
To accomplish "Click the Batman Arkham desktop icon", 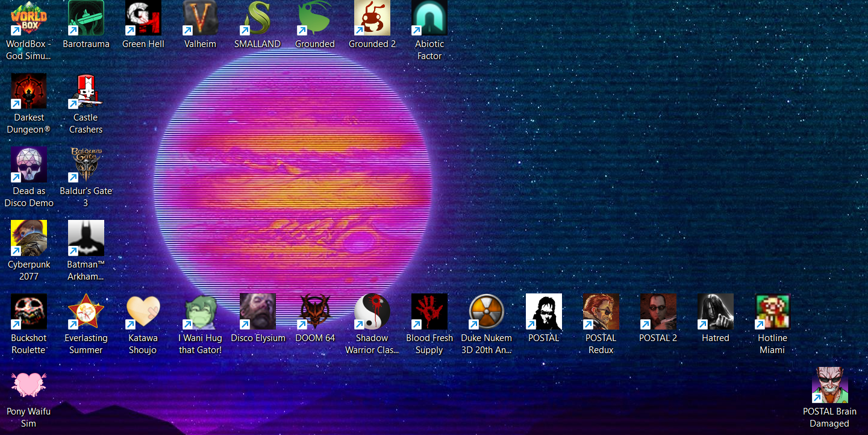I will 86,239.
